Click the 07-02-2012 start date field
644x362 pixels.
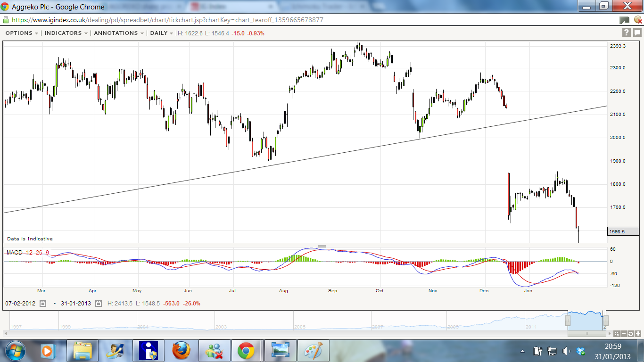(21, 304)
